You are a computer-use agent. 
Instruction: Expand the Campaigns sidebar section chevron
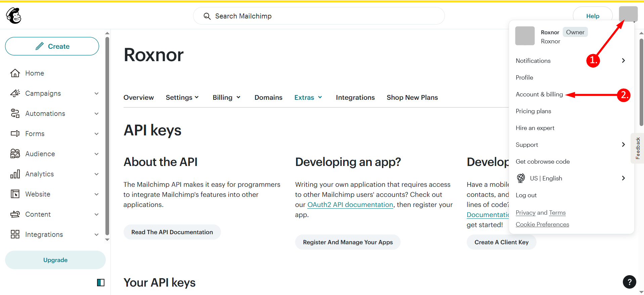click(x=97, y=93)
